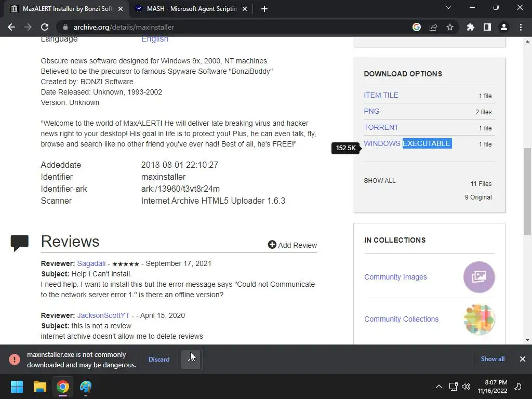The height and width of the screenshot is (399, 532).
Task: Click the identifier value maxinstaller
Action: 163,177
